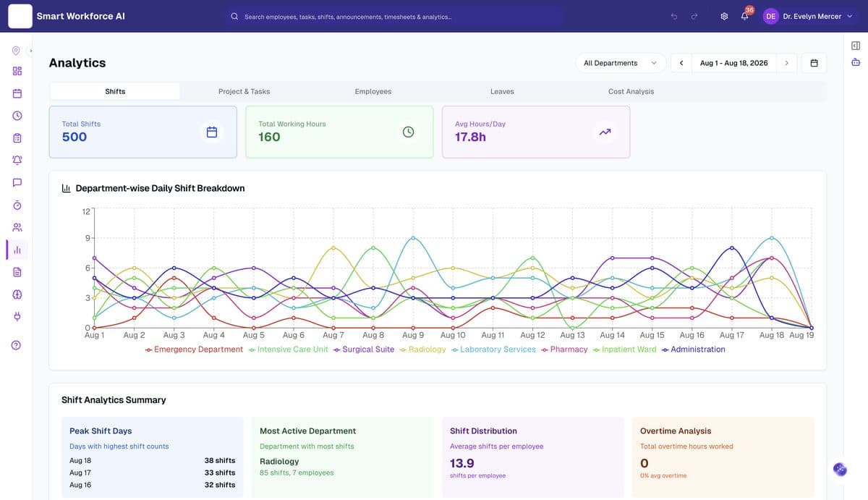The image size is (868, 500).
Task: Open the clock icon in sidebar
Action: tap(17, 116)
